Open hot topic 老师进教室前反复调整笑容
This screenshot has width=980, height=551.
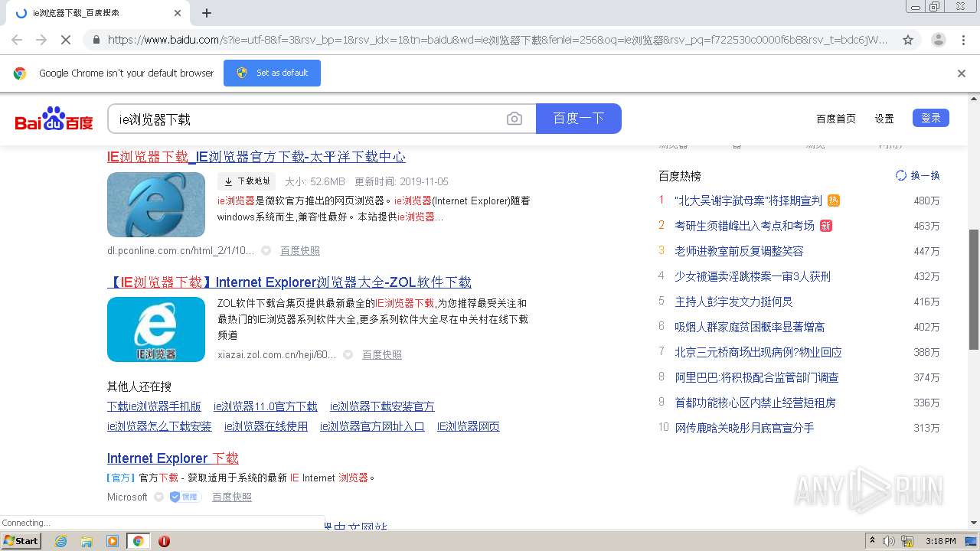pos(739,251)
